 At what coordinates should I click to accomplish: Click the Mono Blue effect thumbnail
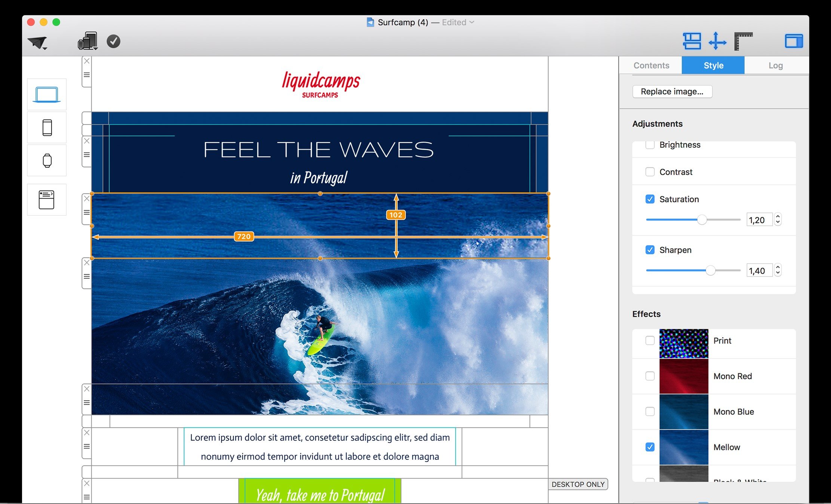click(x=684, y=412)
